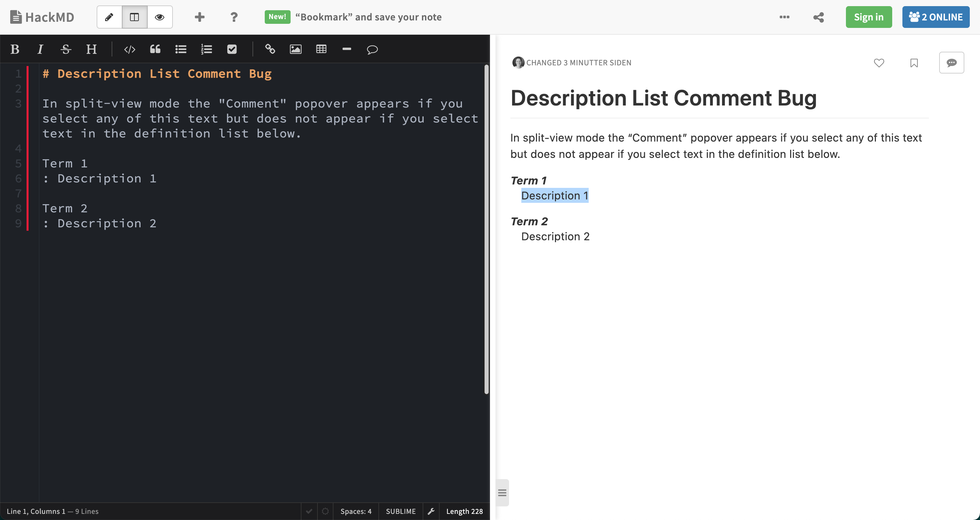This screenshot has height=520, width=980.
Task: Switch to edit-only mode with the pencil icon
Action: tap(109, 17)
